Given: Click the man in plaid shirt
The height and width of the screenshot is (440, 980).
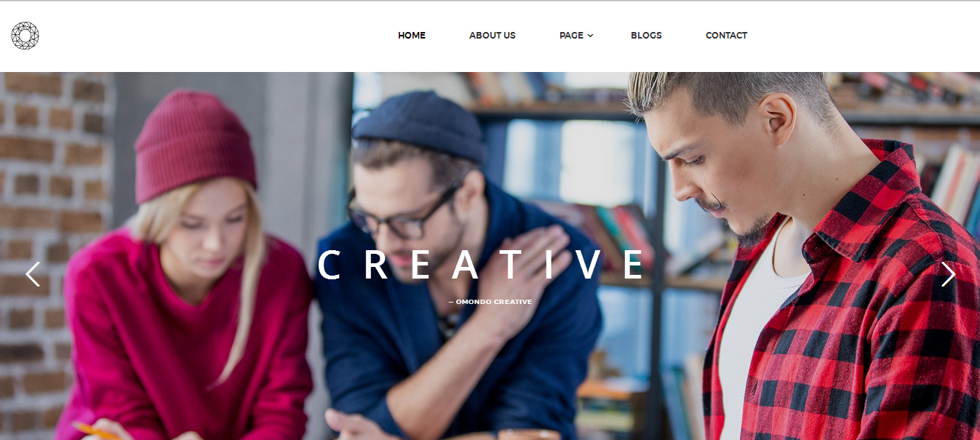Looking at the screenshot, I should [808, 262].
